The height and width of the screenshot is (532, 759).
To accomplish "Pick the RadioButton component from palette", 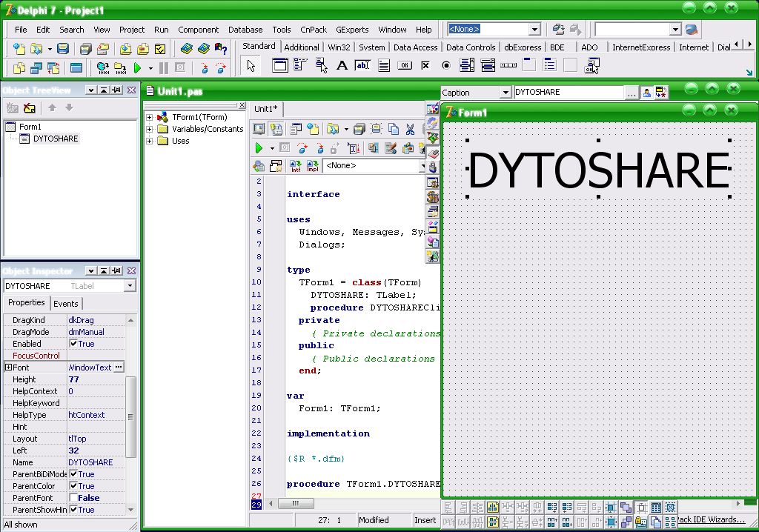I will [x=446, y=65].
